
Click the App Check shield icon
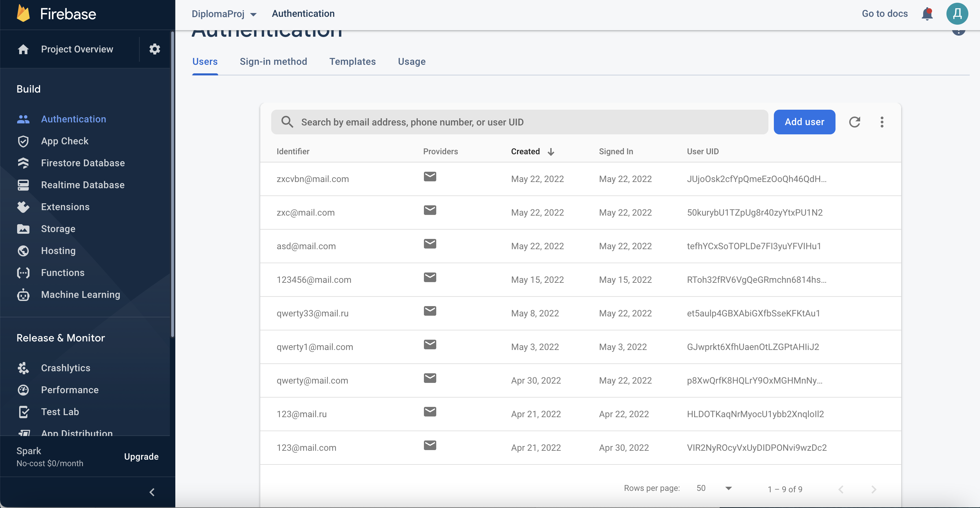pyautogui.click(x=23, y=141)
